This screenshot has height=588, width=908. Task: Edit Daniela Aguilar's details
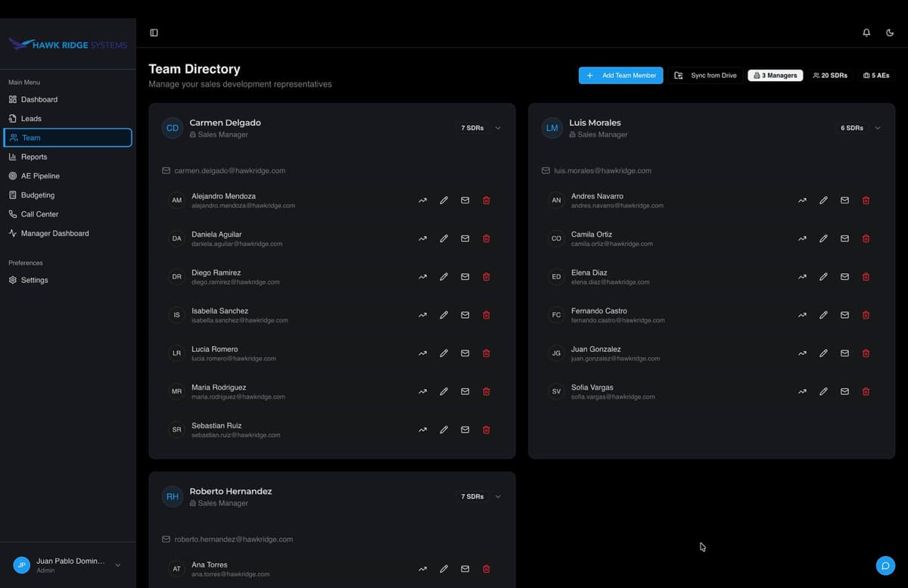(x=443, y=238)
